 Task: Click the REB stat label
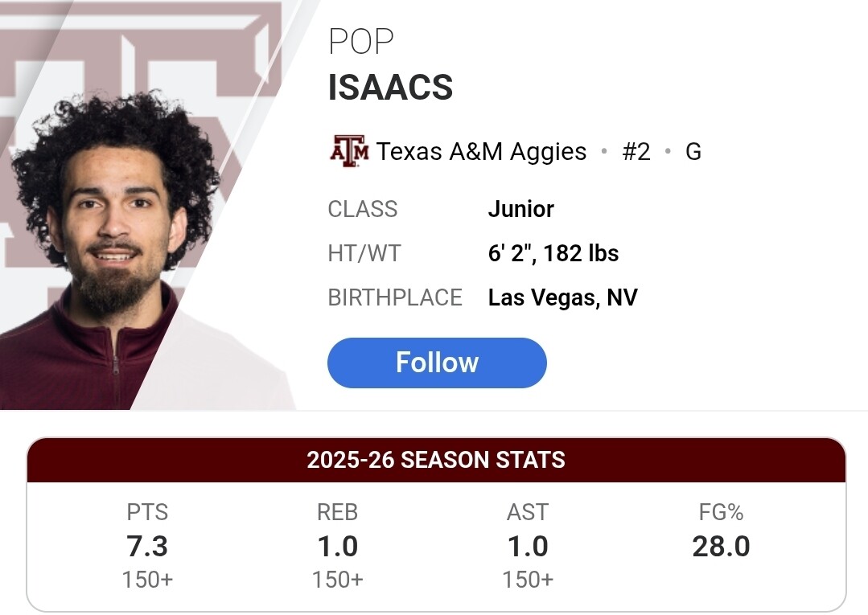(x=338, y=512)
